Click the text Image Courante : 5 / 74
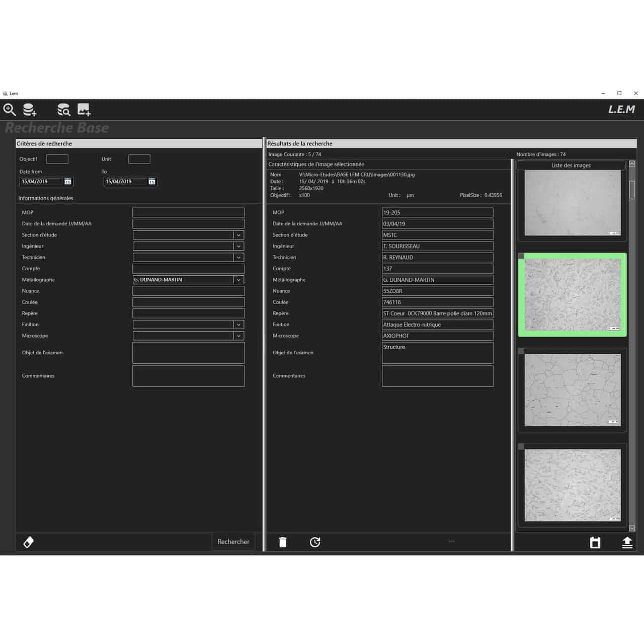Image resolution: width=644 pixels, height=644 pixels. click(x=295, y=154)
